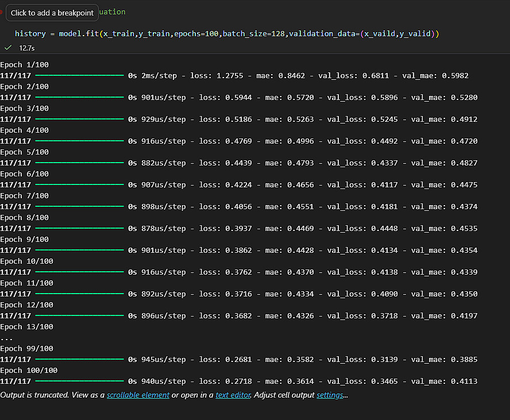Click the final val_mae 0.4113 value
Screen dimensions: 510x420
click(464, 382)
